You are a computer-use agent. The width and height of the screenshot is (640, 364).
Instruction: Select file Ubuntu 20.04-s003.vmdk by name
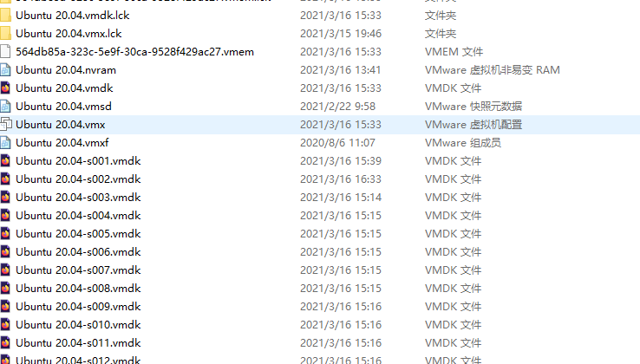(78, 198)
